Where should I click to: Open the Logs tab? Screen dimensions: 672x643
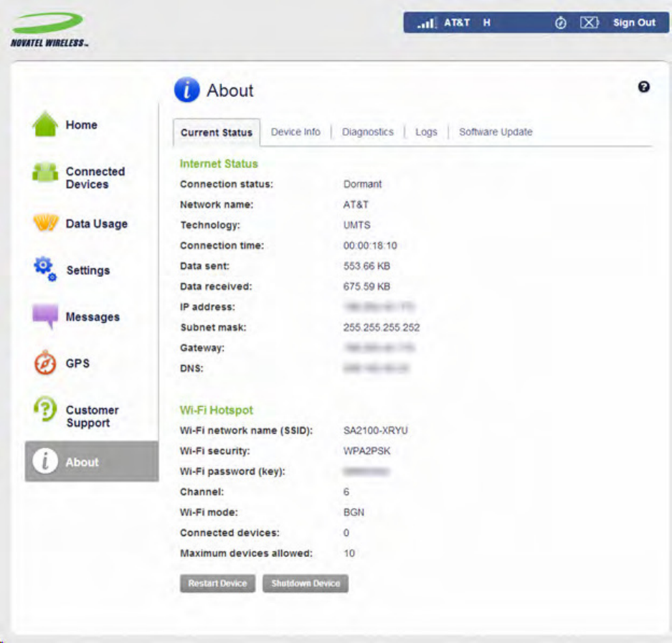point(427,132)
